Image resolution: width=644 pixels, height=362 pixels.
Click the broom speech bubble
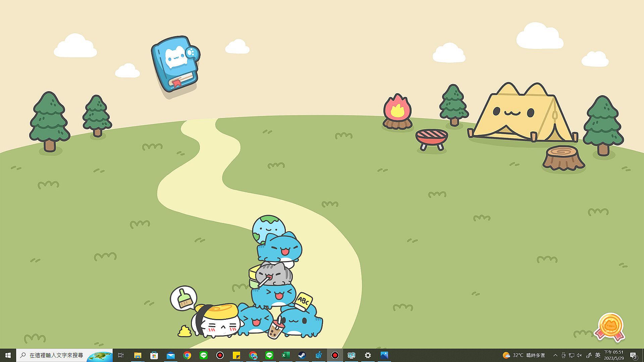coord(183,298)
